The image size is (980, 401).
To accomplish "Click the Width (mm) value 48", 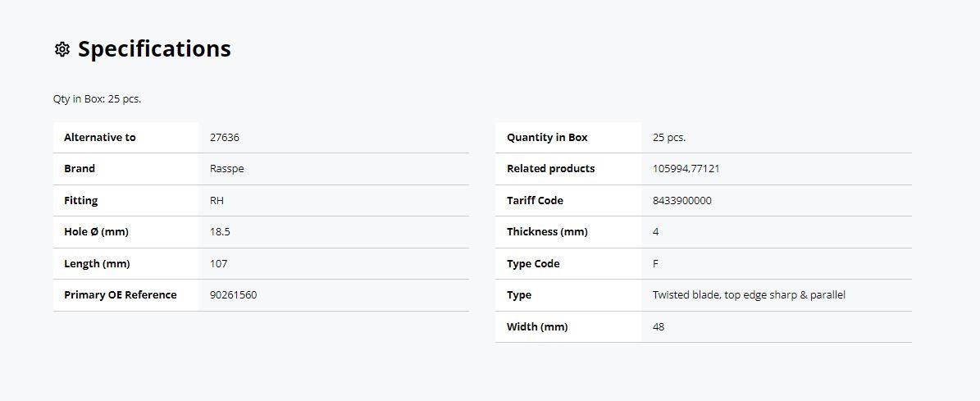I will point(659,326).
